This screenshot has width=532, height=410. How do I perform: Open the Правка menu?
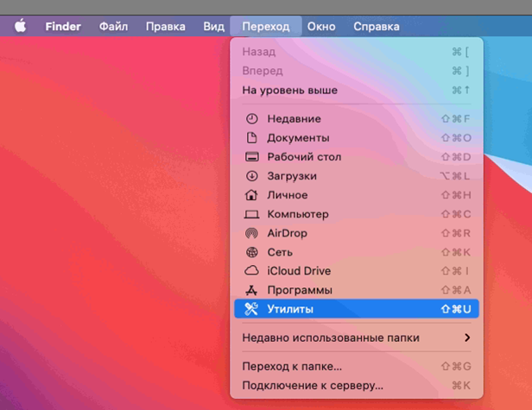click(x=165, y=26)
